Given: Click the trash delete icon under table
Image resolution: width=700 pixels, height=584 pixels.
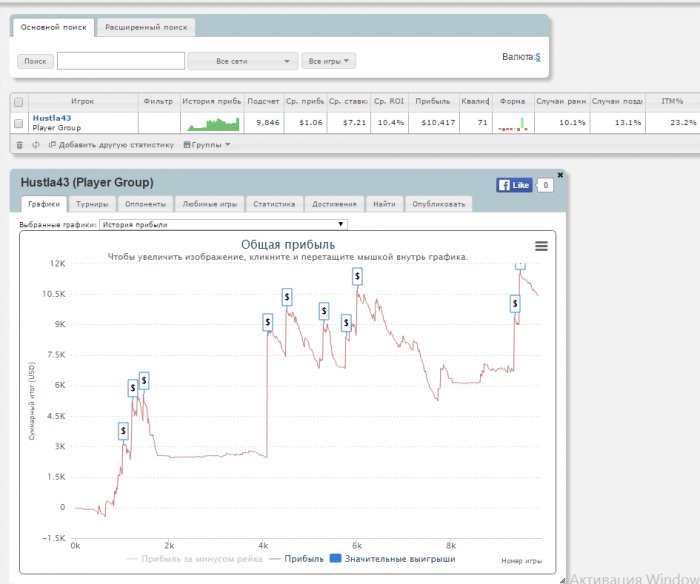Looking at the screenshot, I should click(x=19, y=145).
